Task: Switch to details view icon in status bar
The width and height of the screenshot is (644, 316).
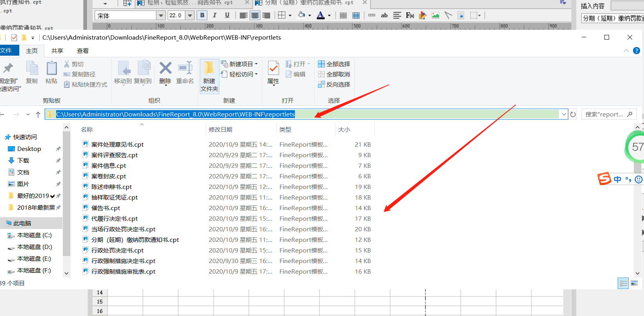Action: click(623, 283)
